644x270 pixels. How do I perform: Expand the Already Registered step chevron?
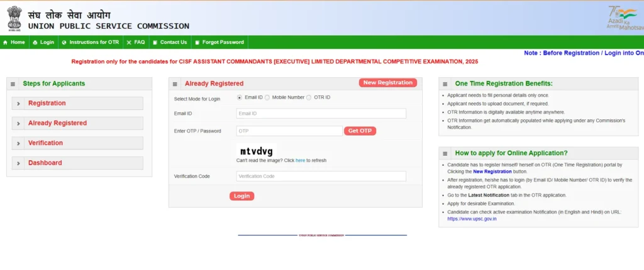[x=18, y=124]
